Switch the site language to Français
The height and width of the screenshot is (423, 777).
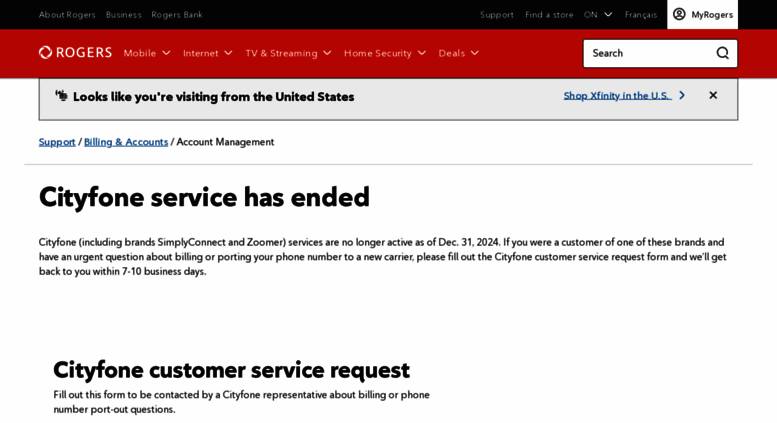(x=641, y=14)
